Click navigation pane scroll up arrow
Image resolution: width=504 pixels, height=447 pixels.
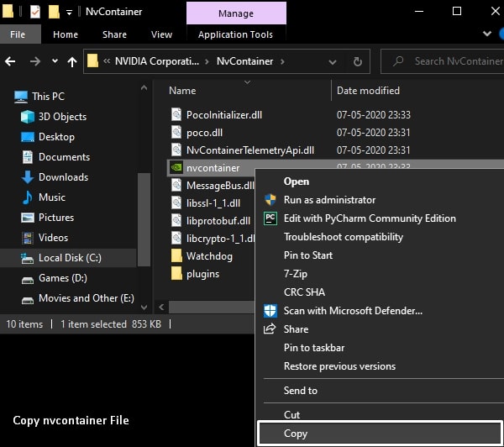point(144,87)
